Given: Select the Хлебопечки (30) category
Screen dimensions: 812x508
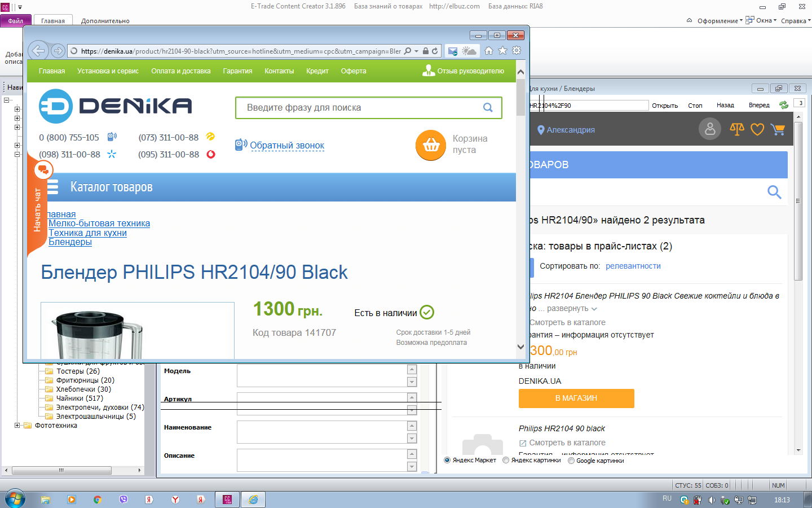Looking at the screenshot, I should point(83,389).
